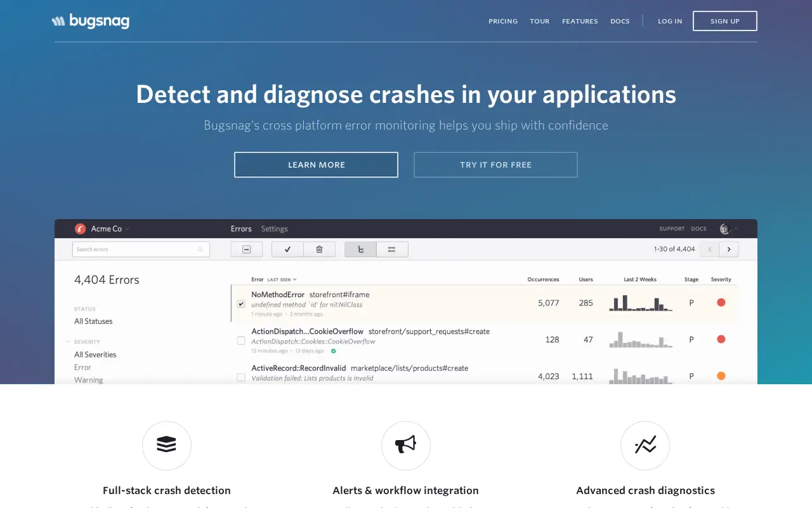812x508 pixels.
Task: Click the Log In link
Action: pyautogui.click(x=670, y=21)
